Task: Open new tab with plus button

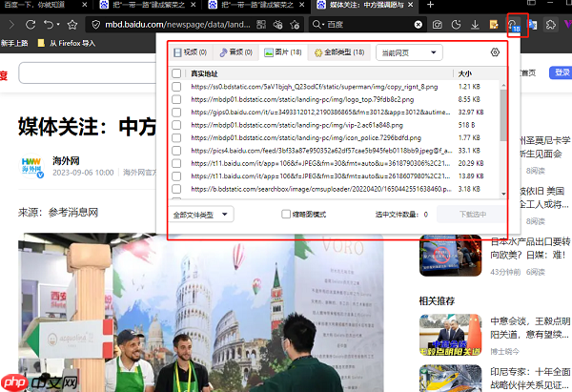Action: coord(431,5)
